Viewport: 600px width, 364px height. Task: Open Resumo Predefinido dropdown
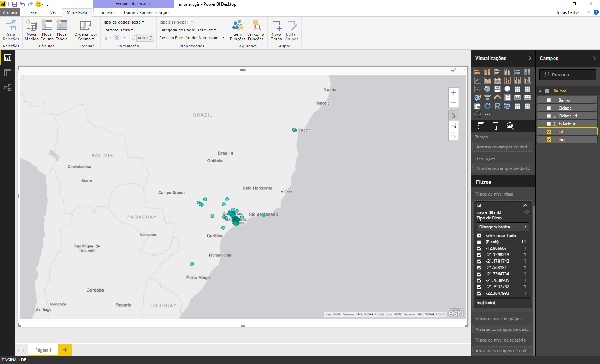click(x=191, y=38)
